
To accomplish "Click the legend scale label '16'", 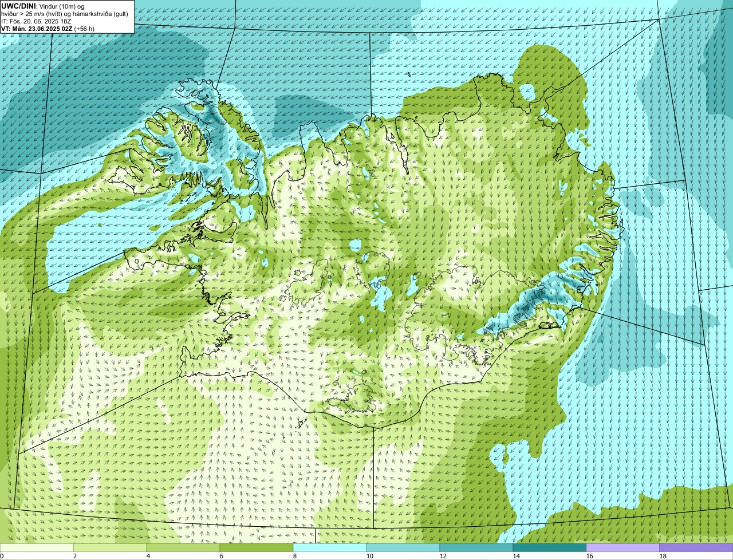I will [x=590, y=556].
